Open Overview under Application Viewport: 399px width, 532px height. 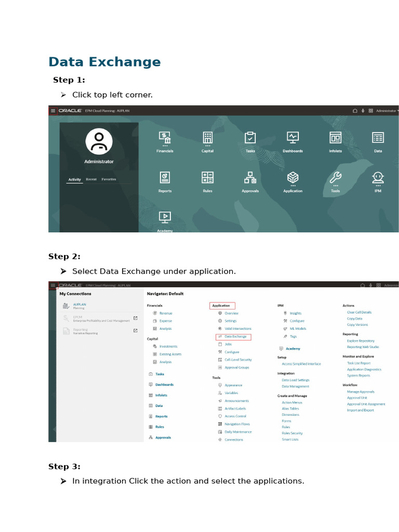pyautogui.click(x=231, y=313)
